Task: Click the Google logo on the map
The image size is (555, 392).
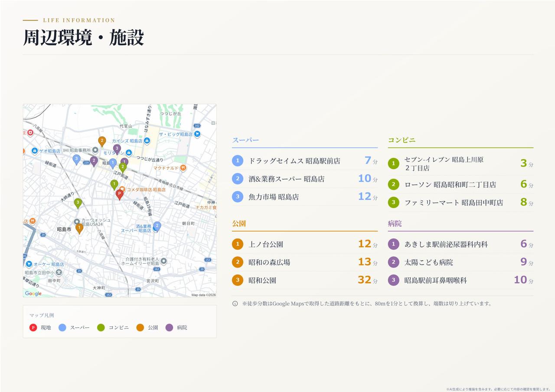Action: (x=33, y=294)
